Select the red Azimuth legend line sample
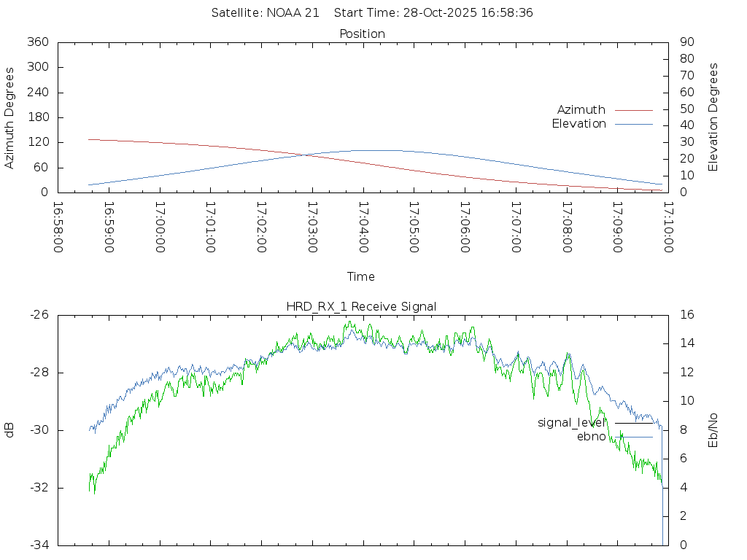 point(633,110)
